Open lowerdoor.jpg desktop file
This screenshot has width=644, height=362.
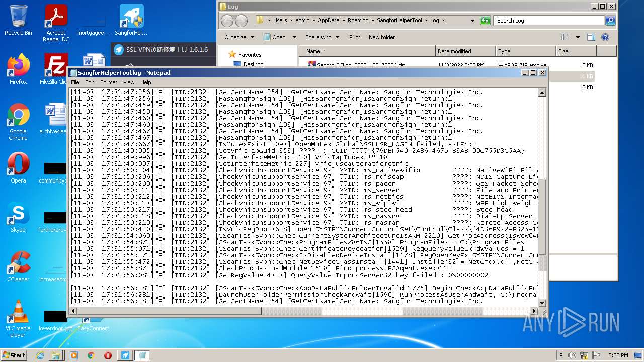click(55, 321)
